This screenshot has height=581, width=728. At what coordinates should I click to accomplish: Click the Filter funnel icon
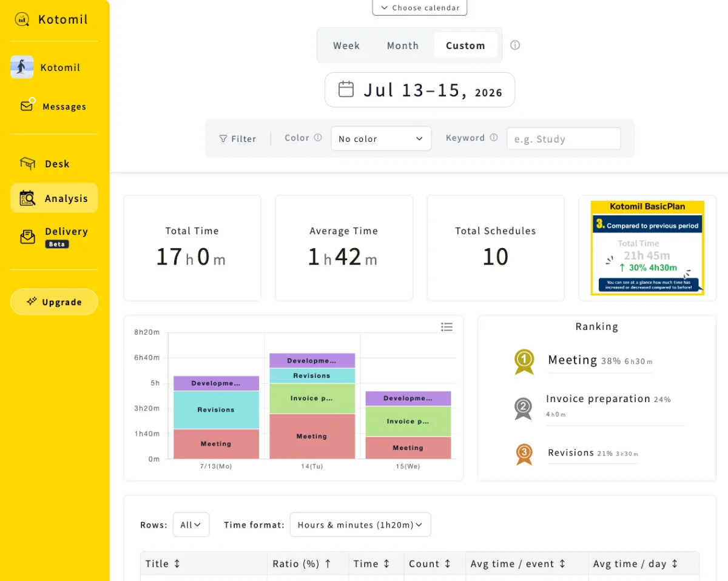point(223,139)
